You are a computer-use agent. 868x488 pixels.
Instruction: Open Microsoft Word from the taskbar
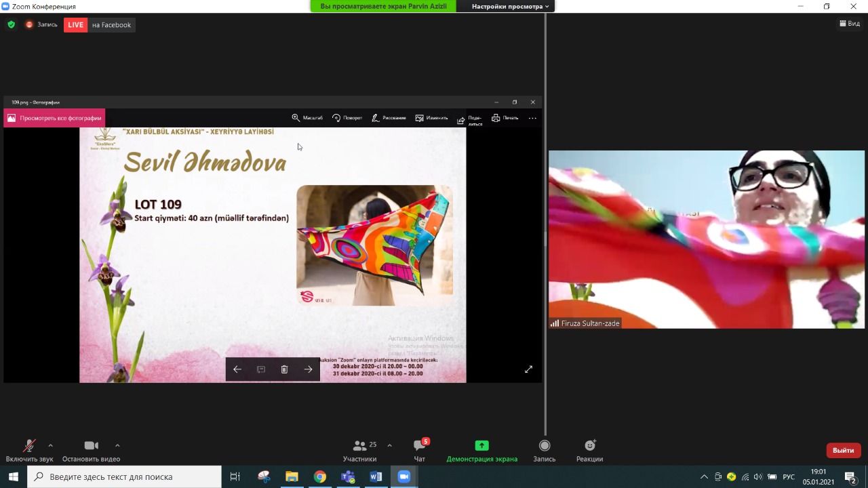[376, 476]
